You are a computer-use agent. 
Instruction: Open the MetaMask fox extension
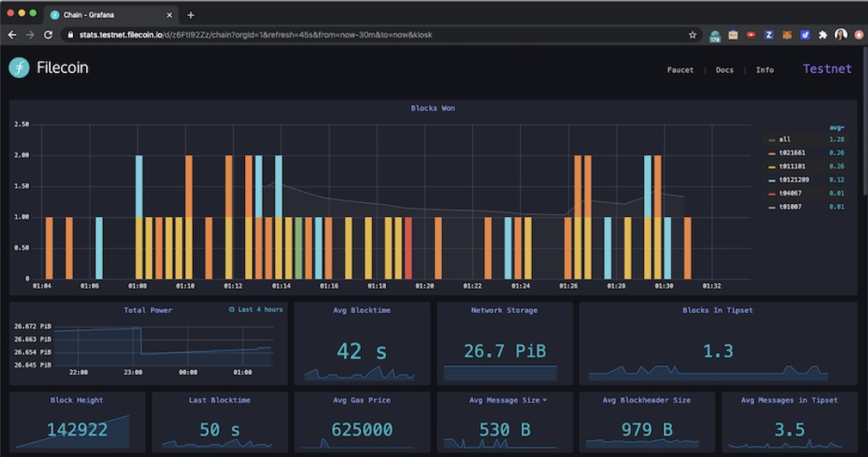click(787, 35)
